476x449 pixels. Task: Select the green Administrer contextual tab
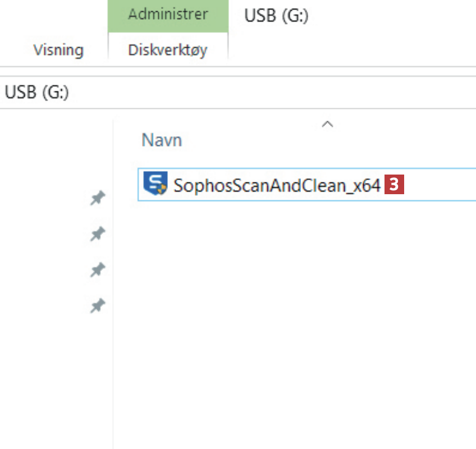[167, 15]
